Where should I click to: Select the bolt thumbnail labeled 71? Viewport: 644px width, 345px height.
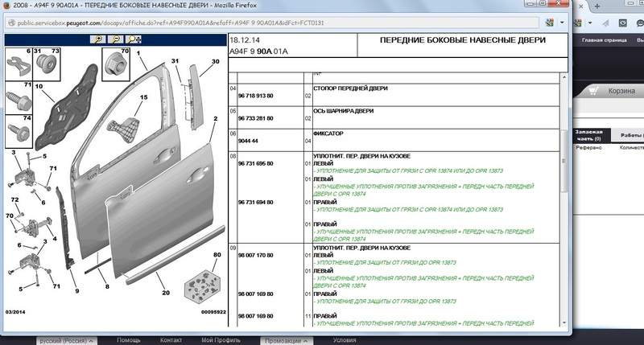(x=19, y=98)
